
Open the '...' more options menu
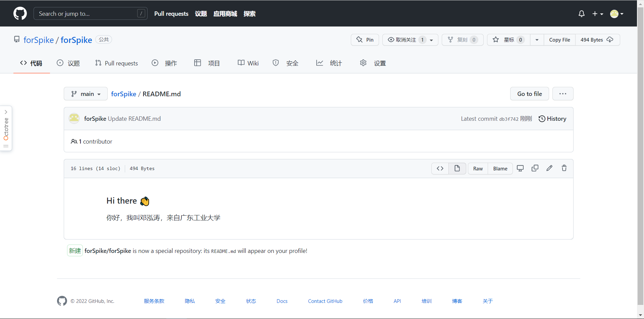[563, 94]
